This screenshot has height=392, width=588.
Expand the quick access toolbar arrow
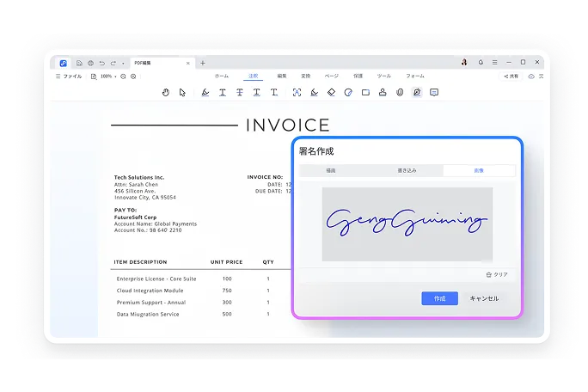coord(123,64)
